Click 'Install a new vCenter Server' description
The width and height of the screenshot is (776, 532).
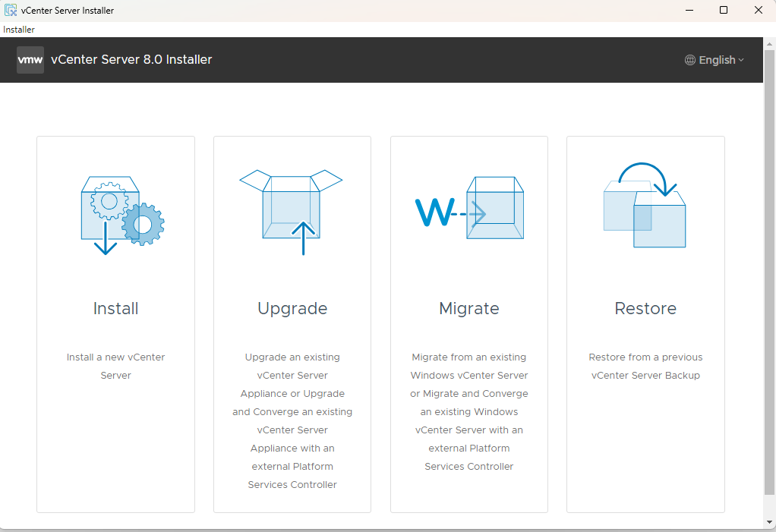116,366
